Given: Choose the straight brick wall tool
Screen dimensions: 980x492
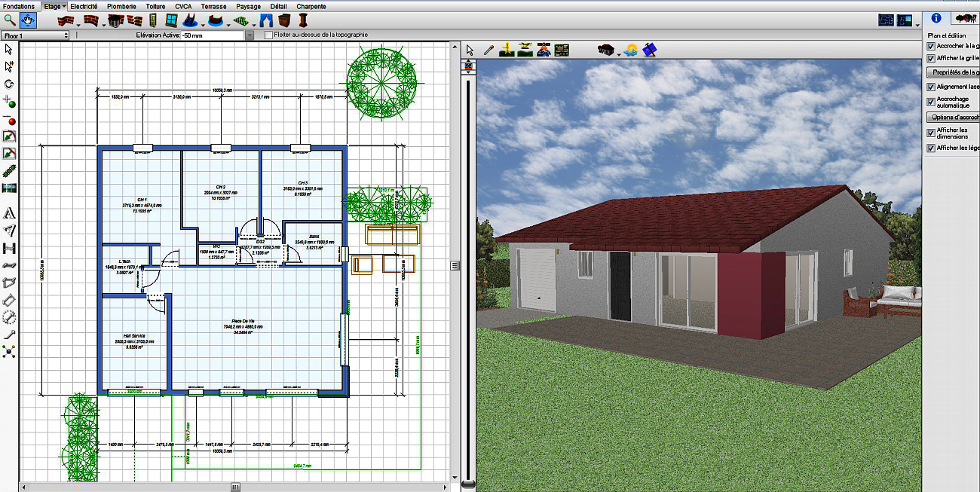Looking at the screenshot, I should pos(66,20).
